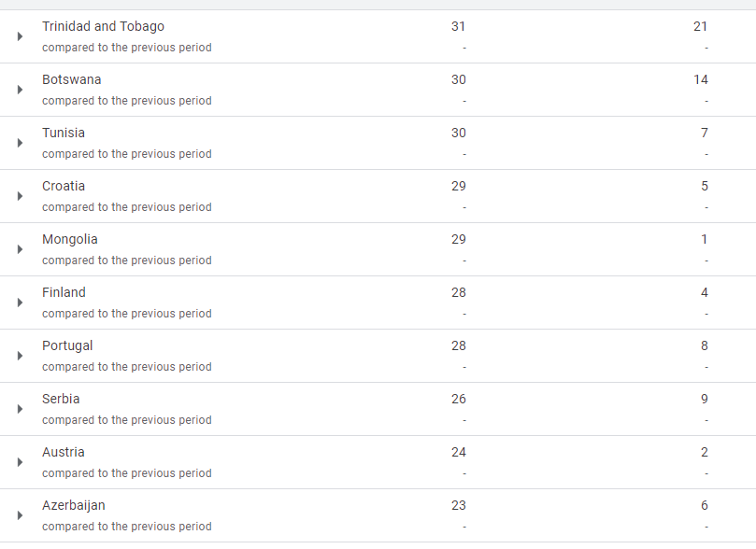This screenshot has height=549, width=756.
Task: Expand the Botswana row arrow
Action: 20,90
